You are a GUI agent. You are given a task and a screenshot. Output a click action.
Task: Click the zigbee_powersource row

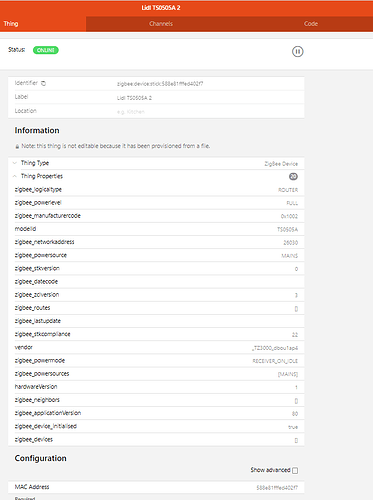point(156,255)
